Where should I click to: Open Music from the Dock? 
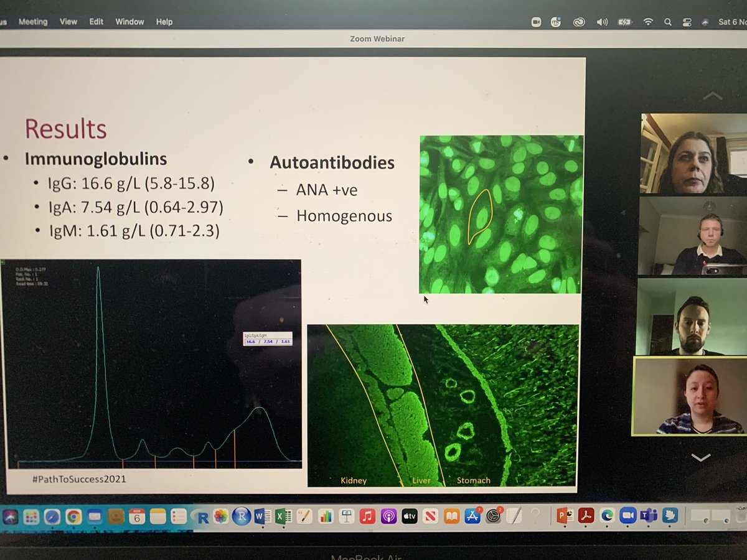tap(367, 516)
